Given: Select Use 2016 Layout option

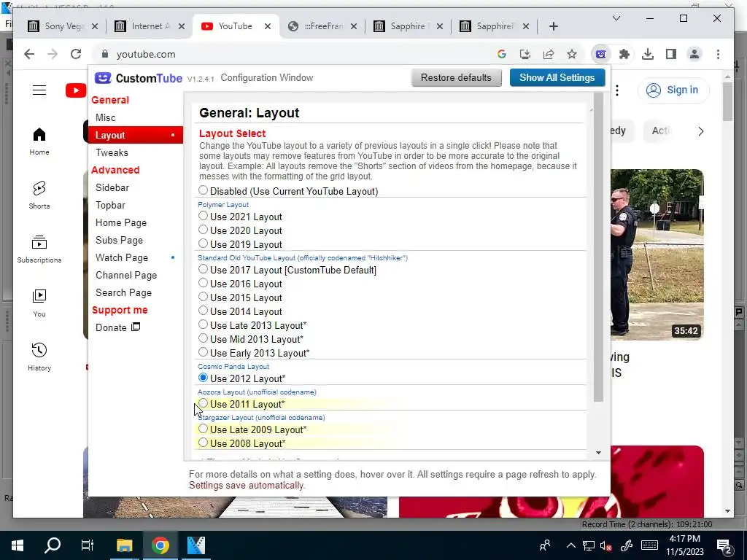Looking at the screenshot, I should (x=204, y=283).
